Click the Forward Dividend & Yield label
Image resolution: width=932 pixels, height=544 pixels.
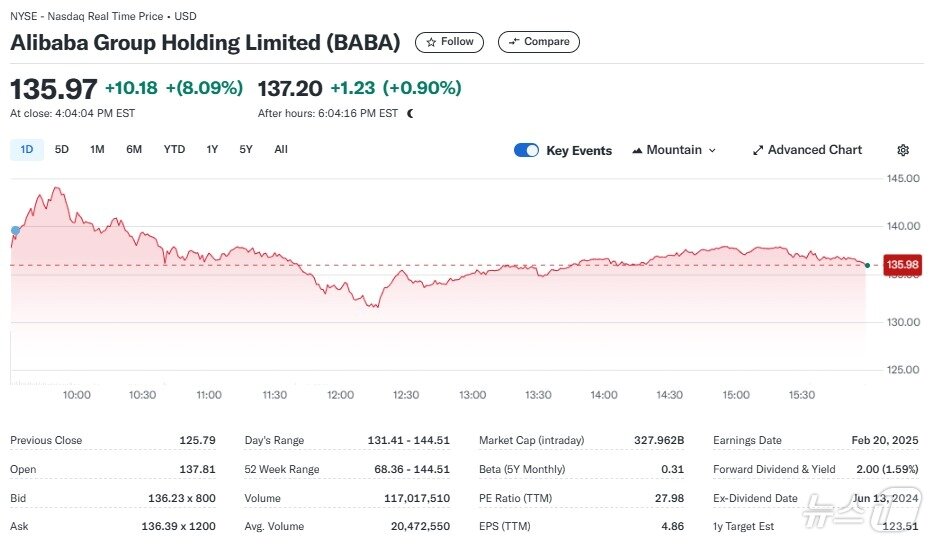774,469
